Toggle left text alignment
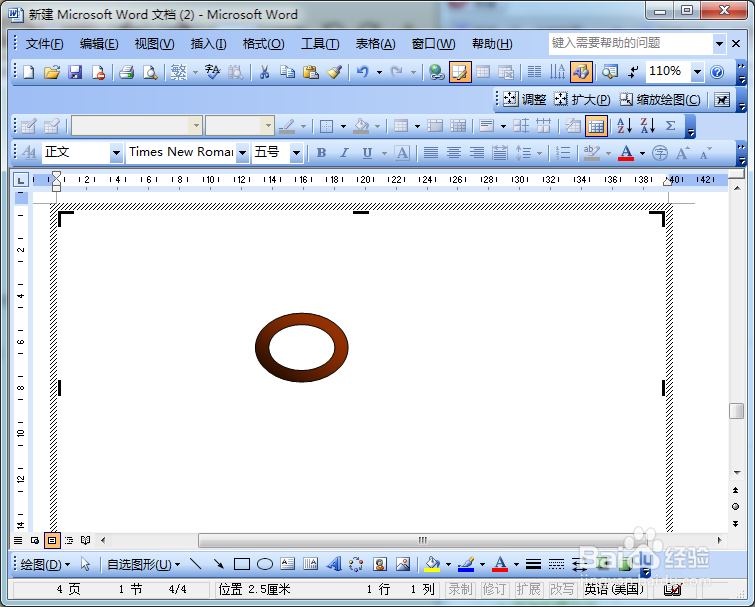755x607 pixels. [430, 153]
